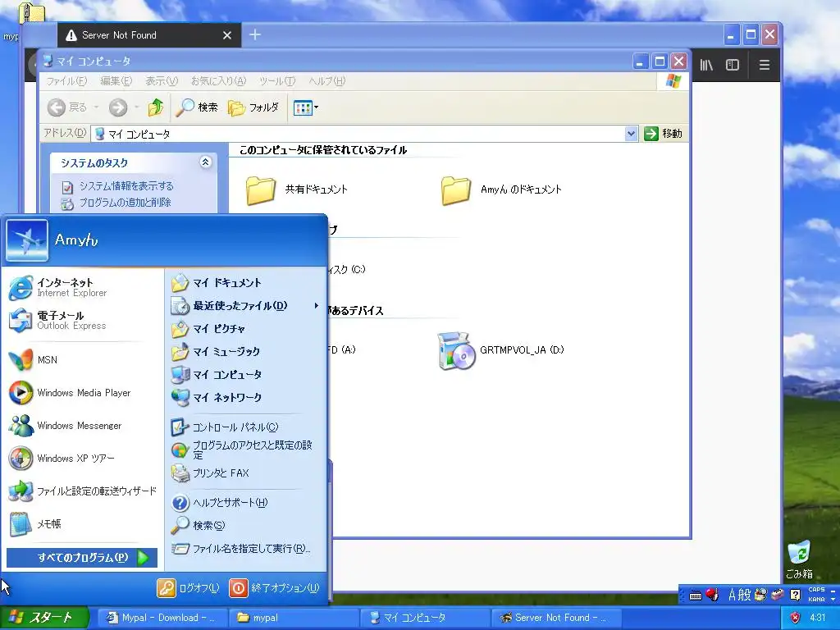This screenshot has height=630, width=840.
Task: Close the Server Not Found tab
Action: point(227,35)
